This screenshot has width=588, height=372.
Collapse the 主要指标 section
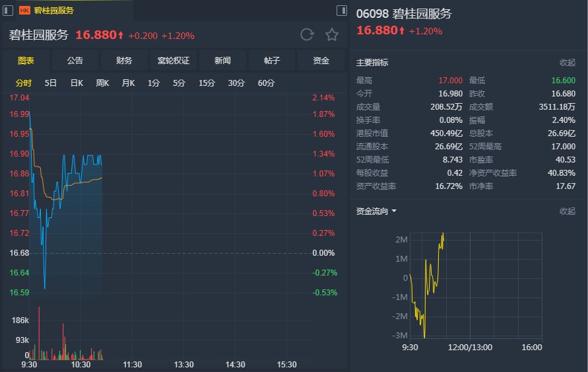(x=568, y=63)
